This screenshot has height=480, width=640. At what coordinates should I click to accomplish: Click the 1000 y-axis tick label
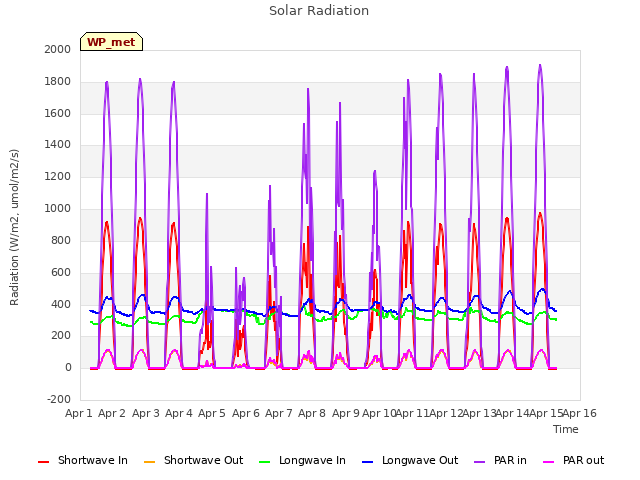58,208
